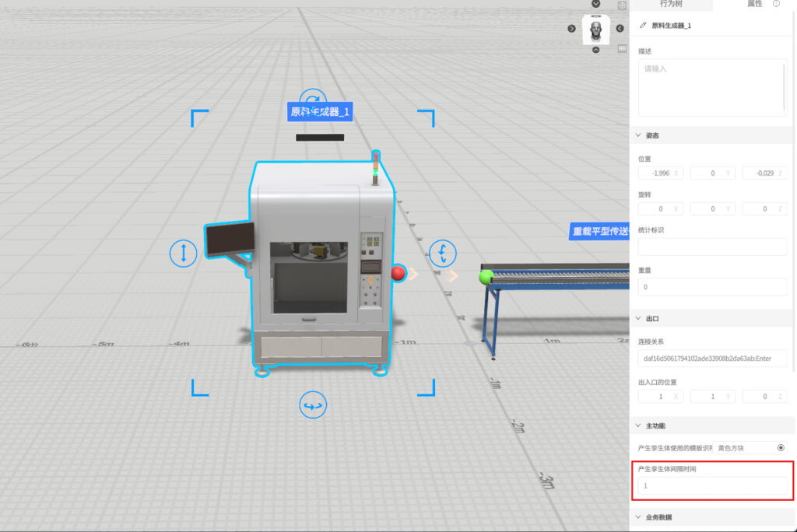The image size is (797, 532).
Task: Open the 黄色方块 template selector
Action: tap(750, 448)
